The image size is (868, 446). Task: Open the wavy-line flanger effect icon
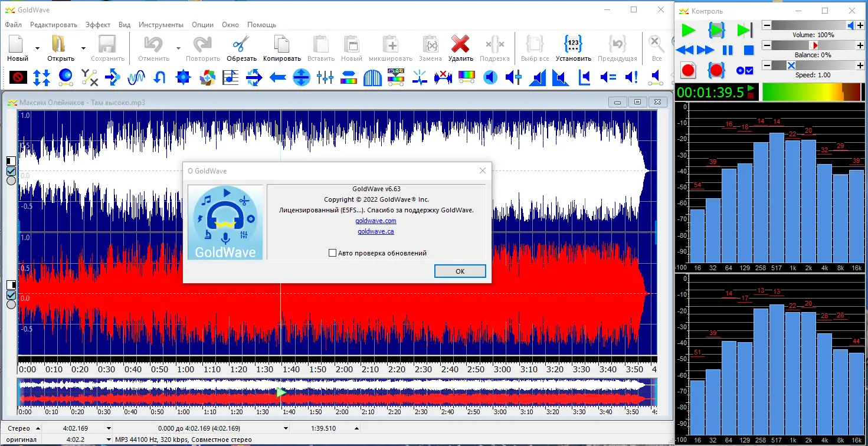[x=136, y=77]
